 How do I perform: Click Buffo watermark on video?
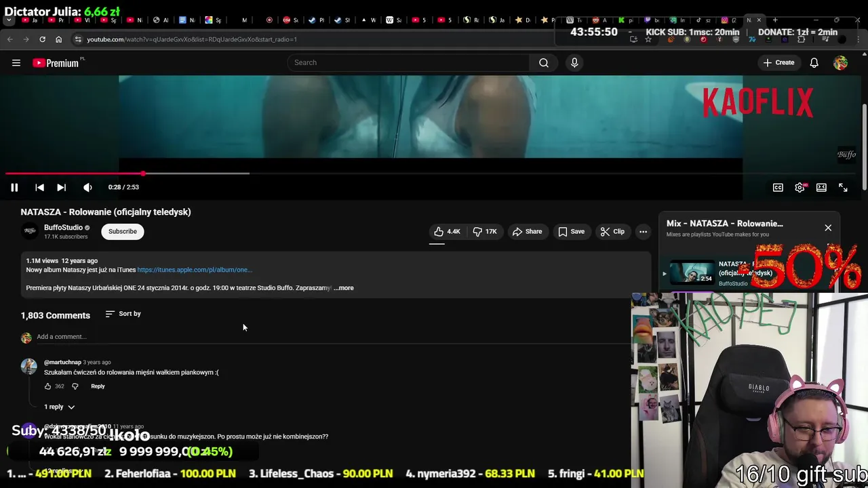[846, 155]
